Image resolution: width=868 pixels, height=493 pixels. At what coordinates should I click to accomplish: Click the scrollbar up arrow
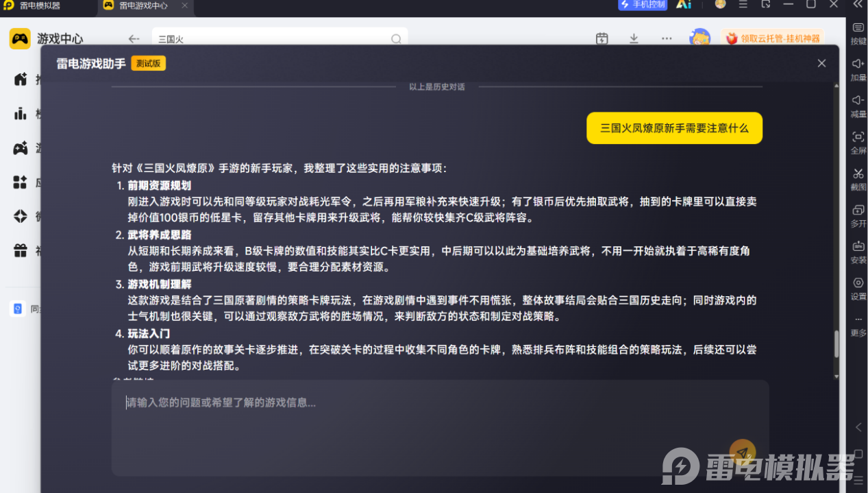pyautogui.click(x=836, y=86)
